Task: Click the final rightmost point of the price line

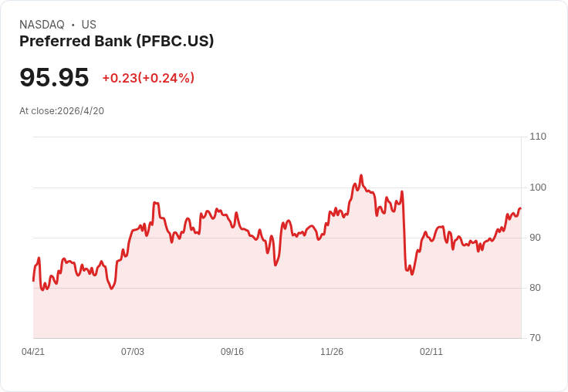Action: 521,208
